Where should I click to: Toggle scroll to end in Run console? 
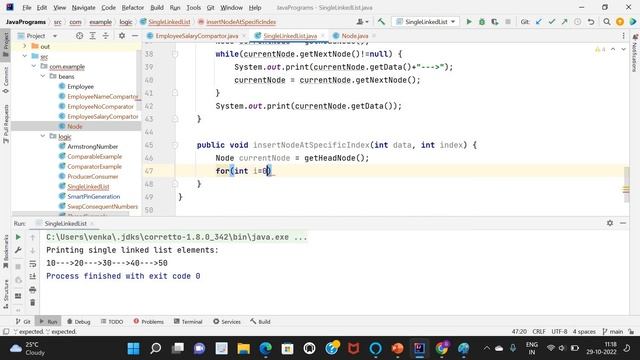[33, 277]
